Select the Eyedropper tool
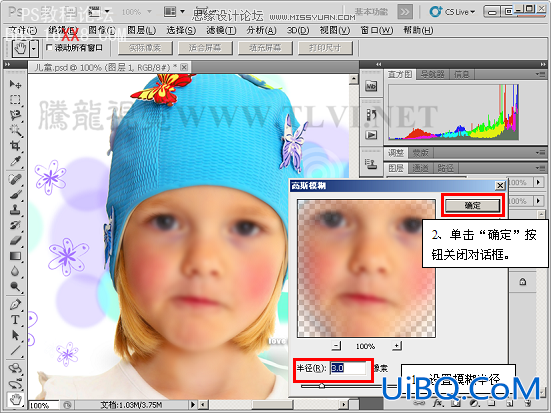The image size is (551, 413). pyautogui.click(x=15, y=161)
